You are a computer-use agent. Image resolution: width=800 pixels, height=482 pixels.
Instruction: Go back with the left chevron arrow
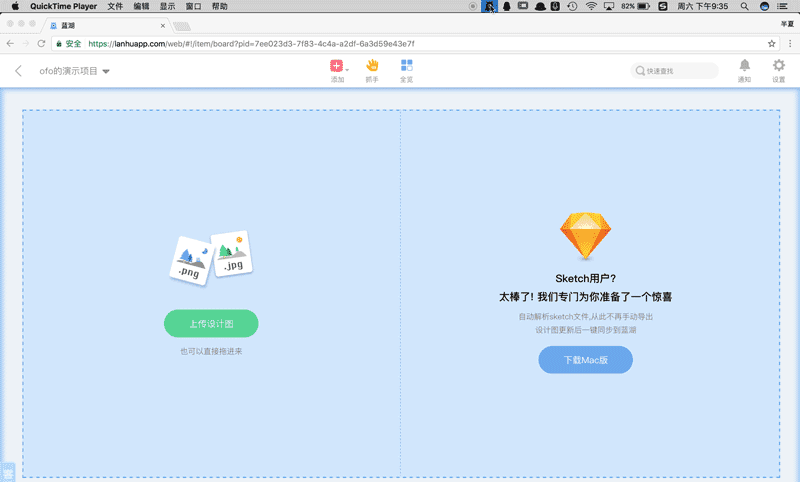point(18,71)
